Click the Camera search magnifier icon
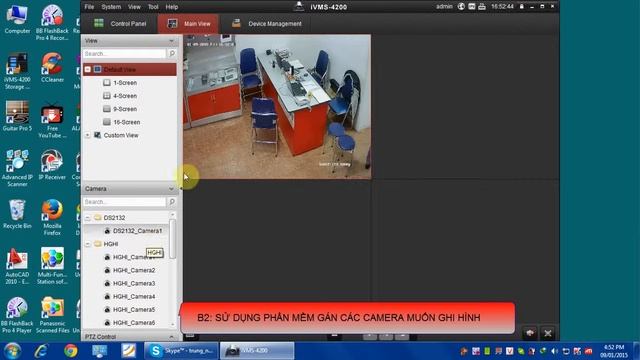The image size is (640, 360). pyautogui.click(x=172, y=202)
